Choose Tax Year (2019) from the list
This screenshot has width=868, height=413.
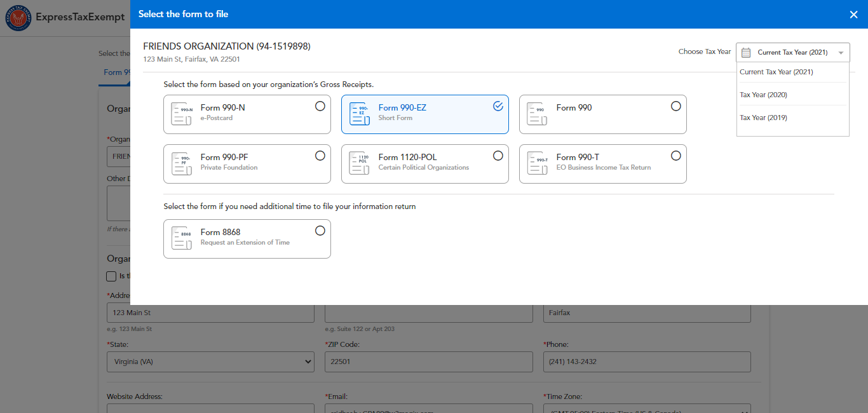click(x=763, y=118)
